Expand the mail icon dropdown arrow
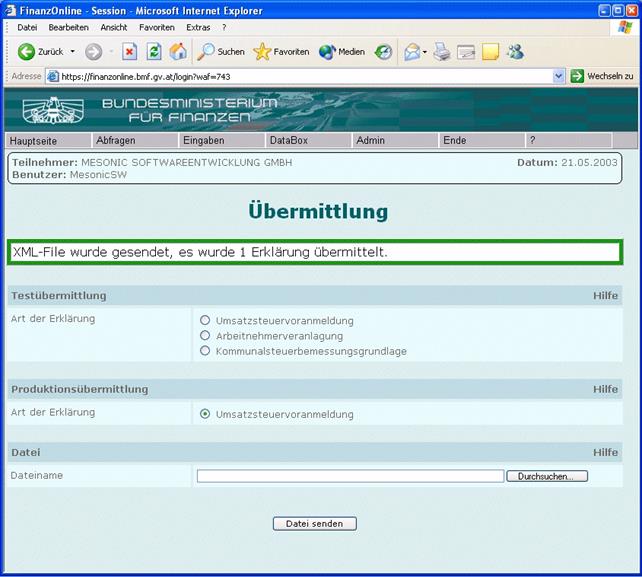The image size is (642, 577). tap(425, 52)
